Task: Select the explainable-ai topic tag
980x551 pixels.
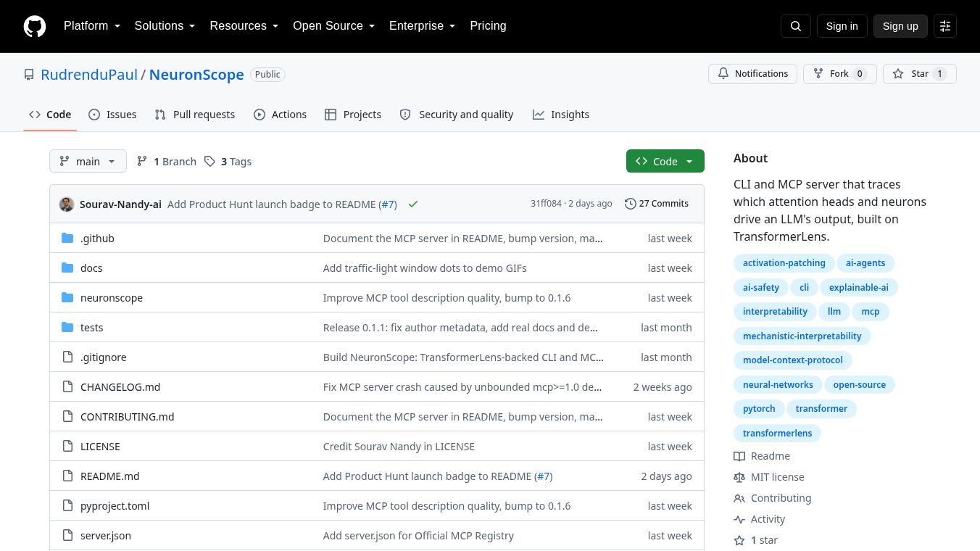Action: [859, 287]
